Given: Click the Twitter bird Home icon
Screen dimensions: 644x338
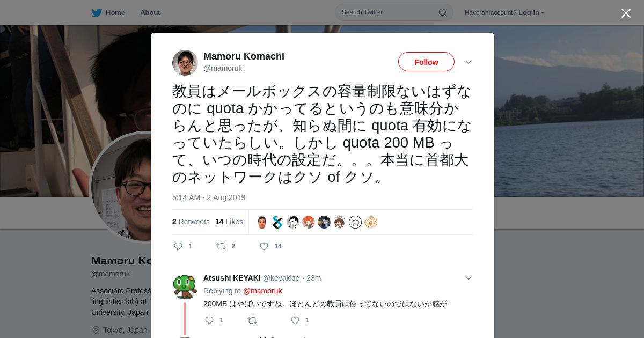Looking at the screenshot, I should click(97, 13).
